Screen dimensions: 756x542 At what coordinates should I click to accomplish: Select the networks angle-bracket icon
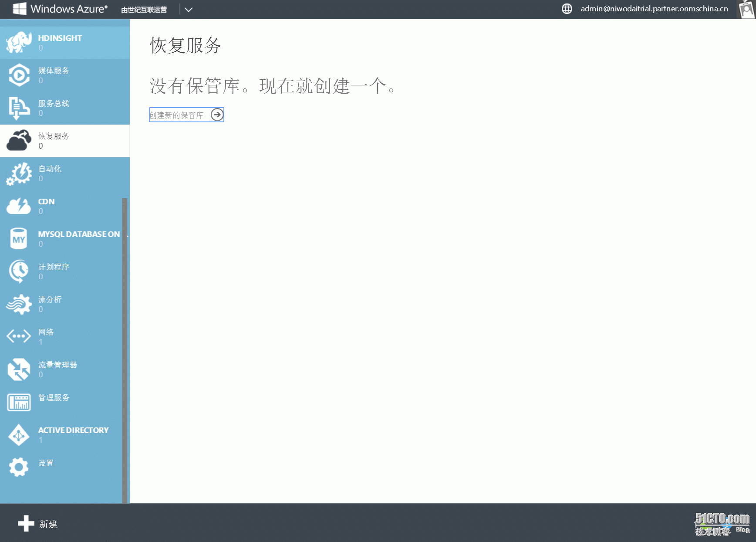(x=19, y=336)
